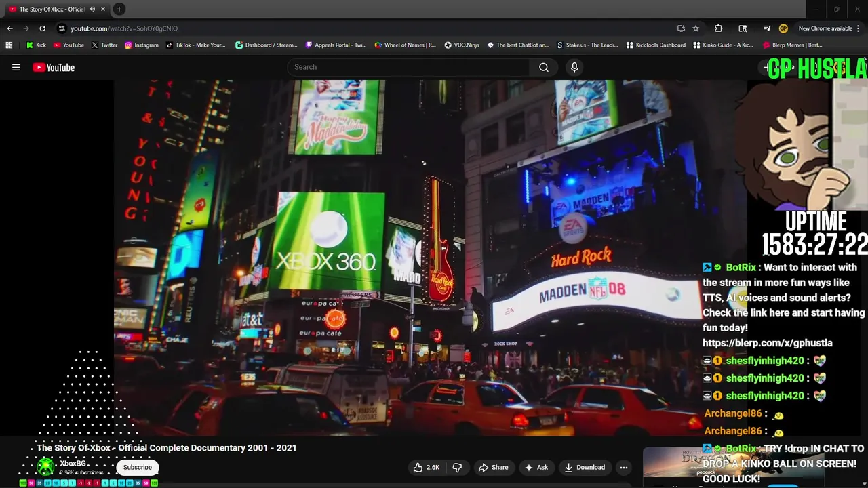Open the Twitter bookmark

[x=104, y=45]
